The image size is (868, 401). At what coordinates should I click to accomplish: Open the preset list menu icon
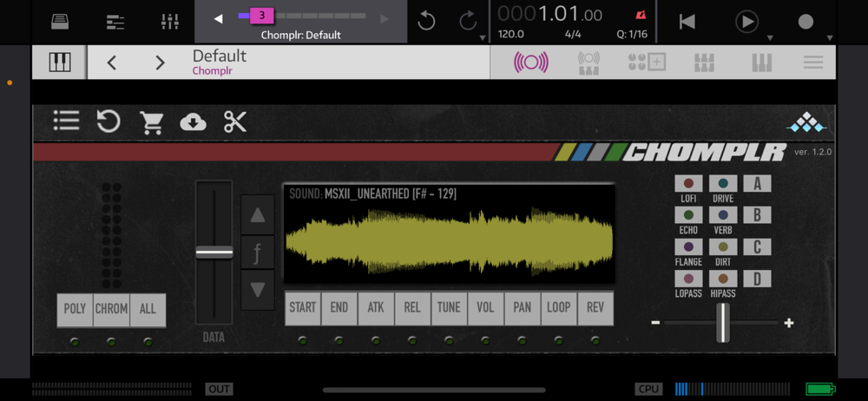pyautogui.click(x=66, y=121)
